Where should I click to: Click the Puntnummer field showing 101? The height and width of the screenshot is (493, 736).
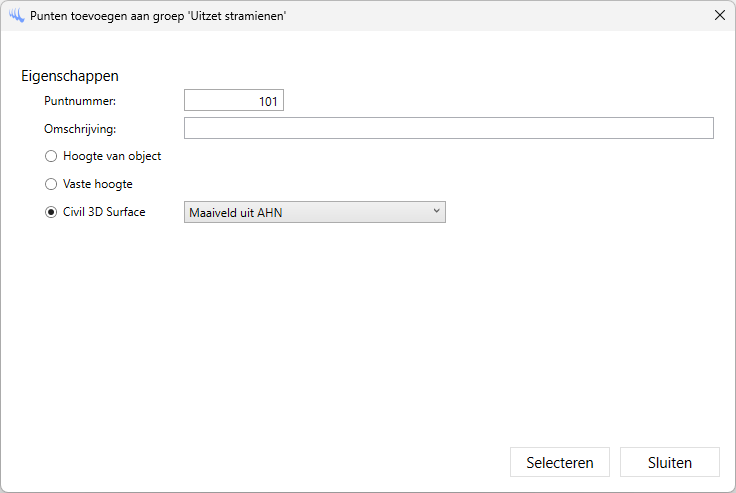(234, 100)
